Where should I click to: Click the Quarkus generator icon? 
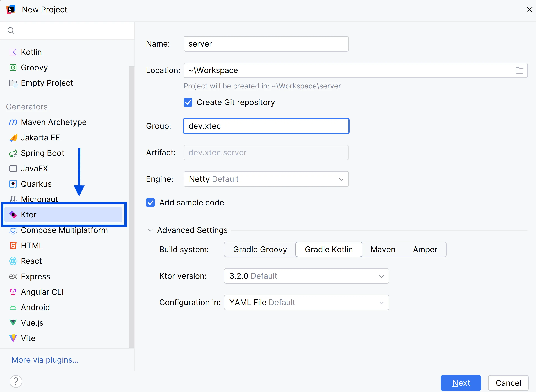tap(13, 184)
